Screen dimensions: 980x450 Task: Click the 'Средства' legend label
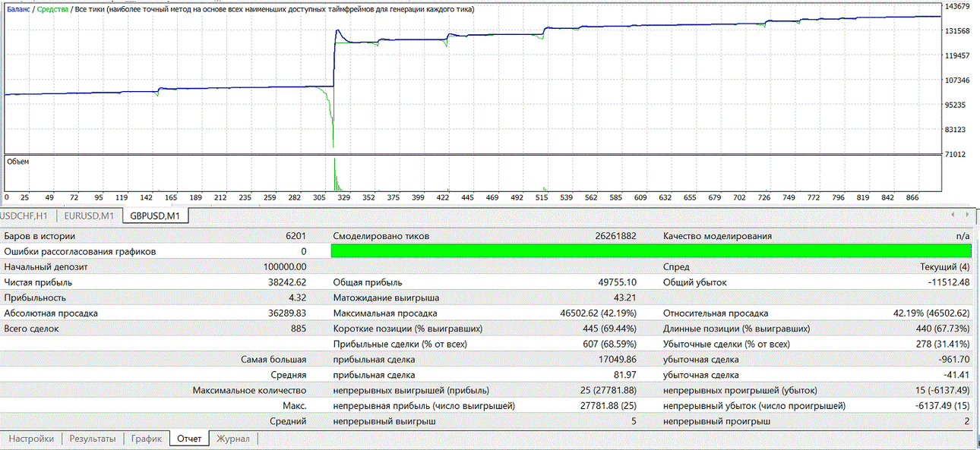(x=52, y=9)
